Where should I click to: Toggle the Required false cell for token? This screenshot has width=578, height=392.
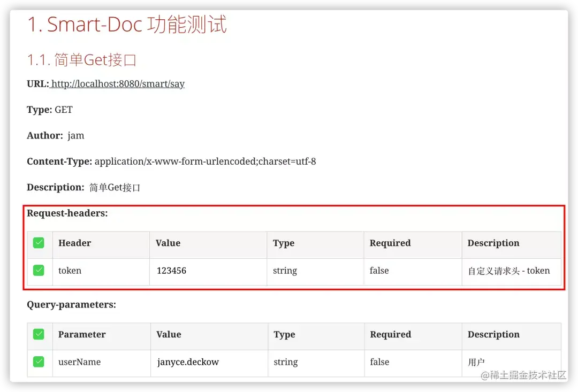coord(379,270)
